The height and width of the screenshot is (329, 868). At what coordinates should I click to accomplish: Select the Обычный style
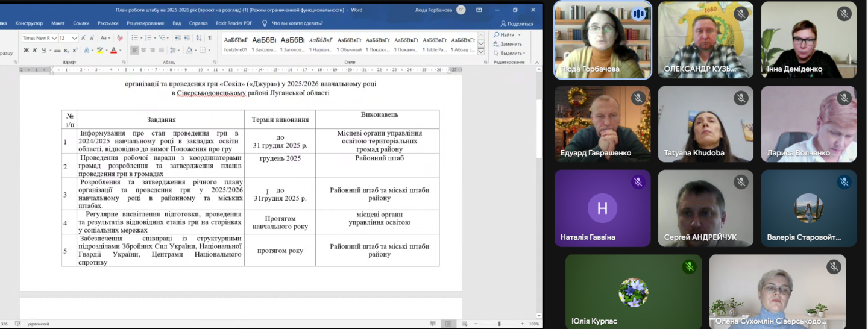pyautogui.click(x=350, y=43)
